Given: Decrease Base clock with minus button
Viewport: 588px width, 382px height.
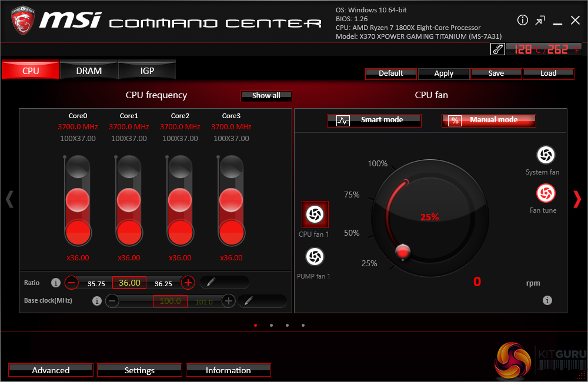Looking at the screenshot, I should (112, 301).
